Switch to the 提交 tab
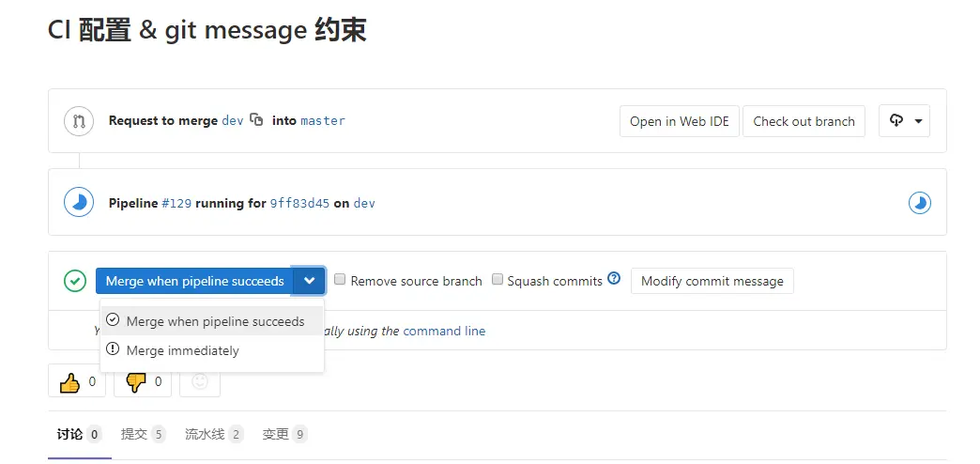The width and height of the screenshot is (980, 464). click(143, 434)
